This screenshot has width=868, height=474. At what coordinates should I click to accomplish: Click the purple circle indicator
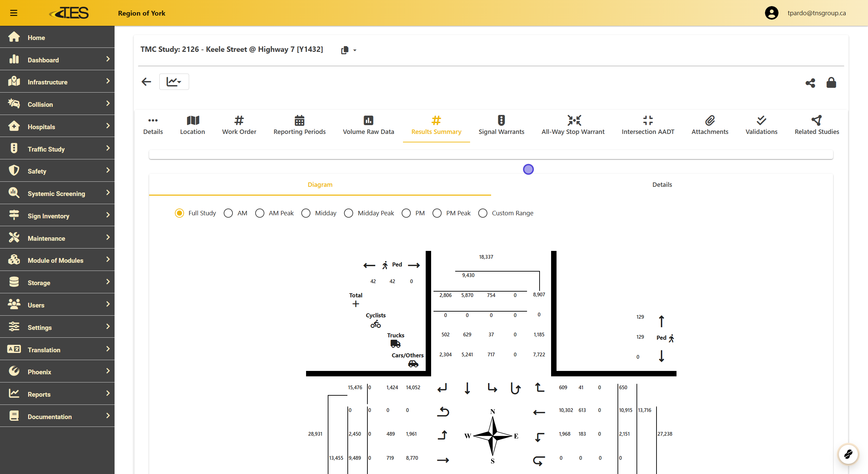[x=528, y=169]
